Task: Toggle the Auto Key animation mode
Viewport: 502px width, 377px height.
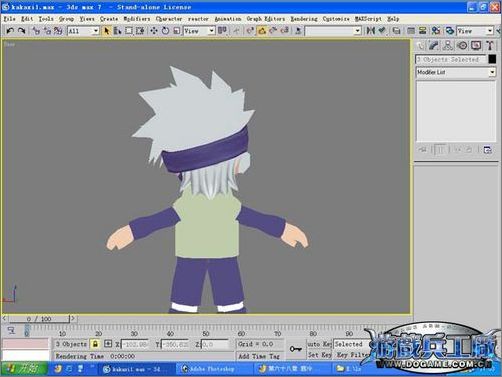Action: click(319, 344)
